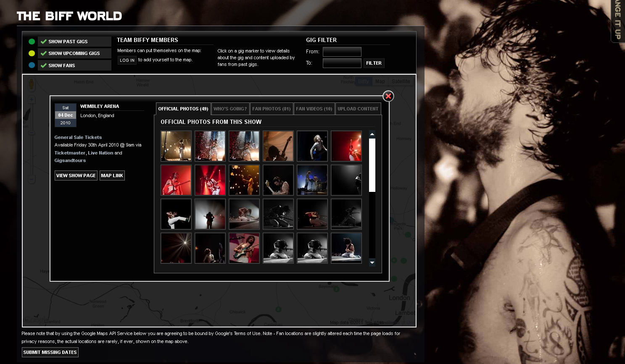Open the Live Nation link
The height and width of the screenshot is (364, 625).
coord(100,153)
